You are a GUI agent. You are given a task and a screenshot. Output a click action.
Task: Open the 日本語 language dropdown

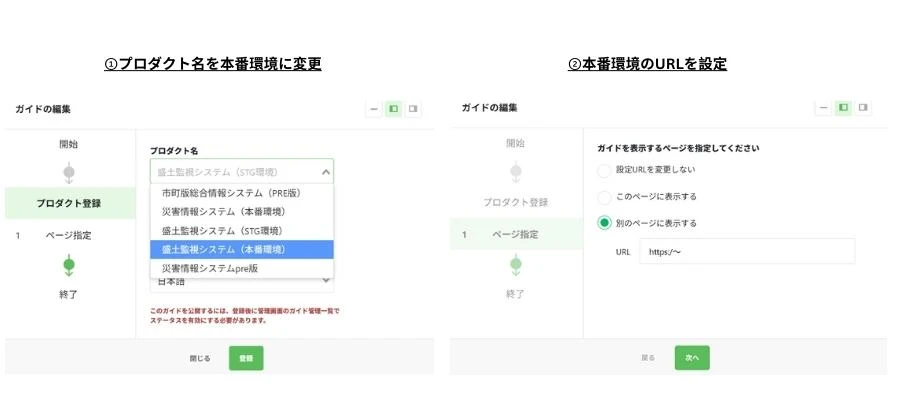(x=242, y=282)
